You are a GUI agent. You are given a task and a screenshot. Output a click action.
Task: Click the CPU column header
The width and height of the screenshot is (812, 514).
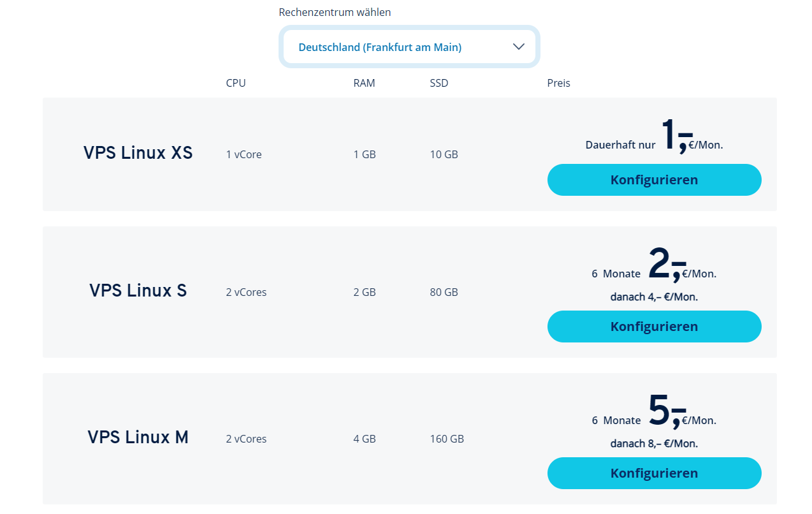[235, 83]
